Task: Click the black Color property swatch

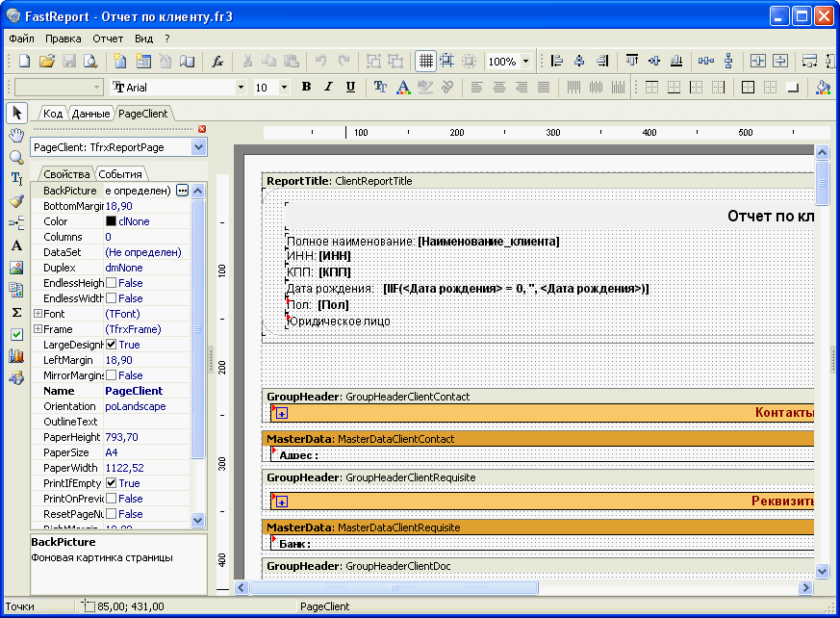Action: (x=111, y=220)
